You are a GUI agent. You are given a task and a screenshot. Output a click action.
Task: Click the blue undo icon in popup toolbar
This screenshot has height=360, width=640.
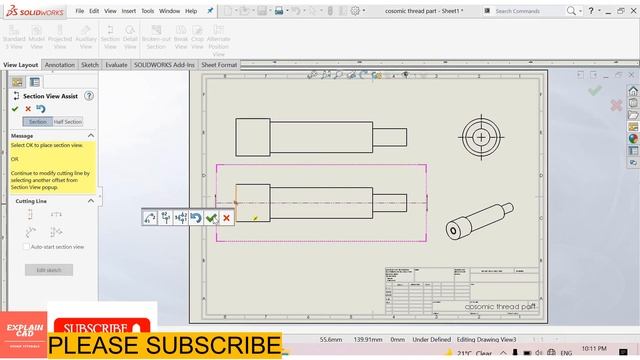tap(196, 218)
